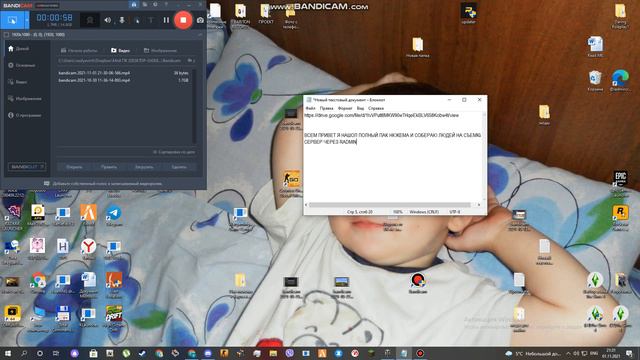Take a screenshot with Bandicam camera icon
Screen dimensions: 640x360
(200, 20)
